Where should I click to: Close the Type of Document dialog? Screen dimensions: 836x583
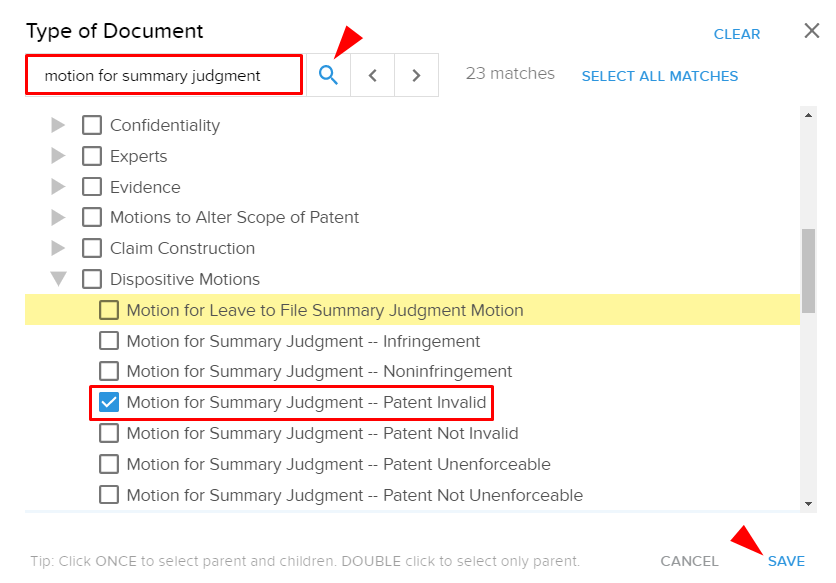coord(811,31)
